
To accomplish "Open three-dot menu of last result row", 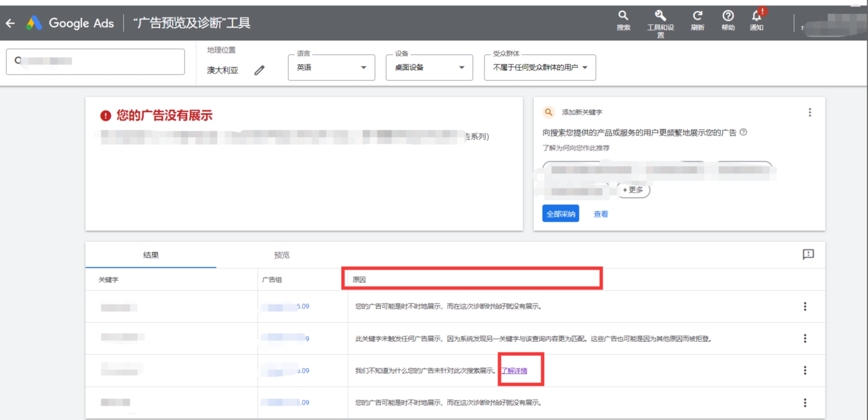I will 805,403.
